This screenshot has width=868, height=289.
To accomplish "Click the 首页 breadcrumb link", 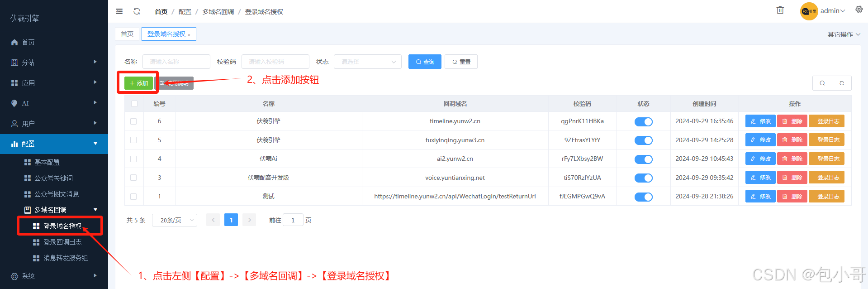I will [161, 12].
